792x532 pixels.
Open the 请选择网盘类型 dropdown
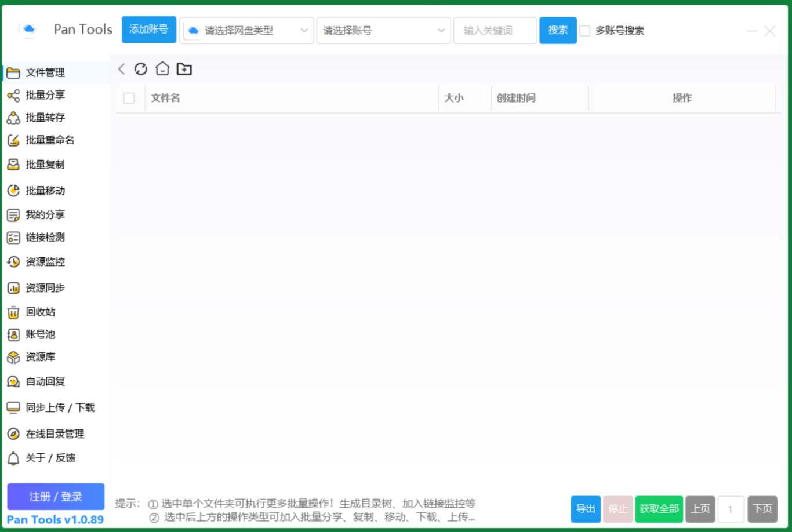click(246, 30)
